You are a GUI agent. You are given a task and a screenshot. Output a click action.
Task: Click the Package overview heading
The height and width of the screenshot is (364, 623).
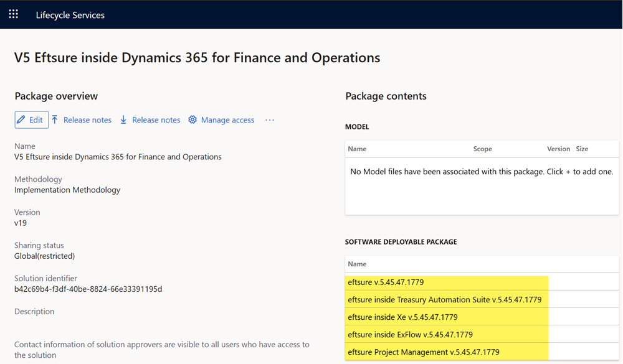(56, 96)
